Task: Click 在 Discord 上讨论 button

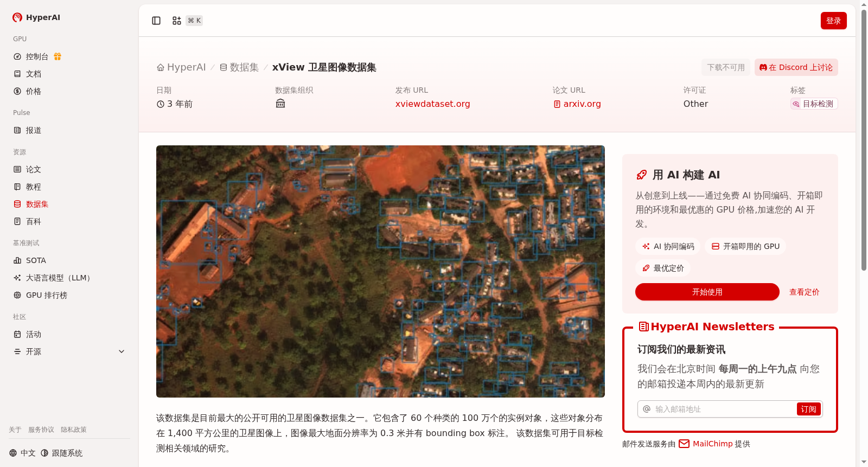Action: (x=796, y=67)
